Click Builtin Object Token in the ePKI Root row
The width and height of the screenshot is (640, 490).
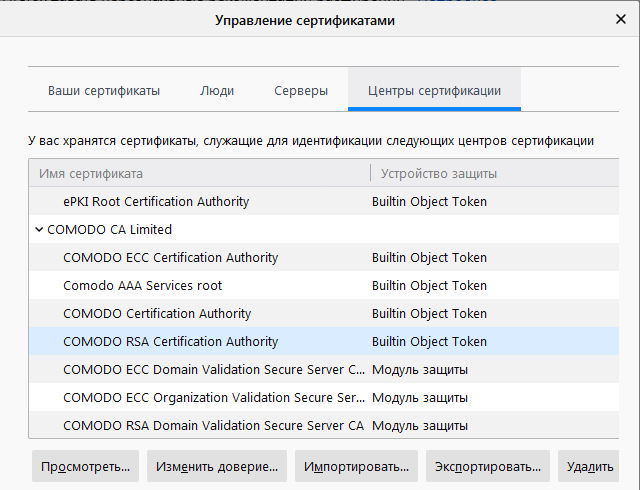429,201
